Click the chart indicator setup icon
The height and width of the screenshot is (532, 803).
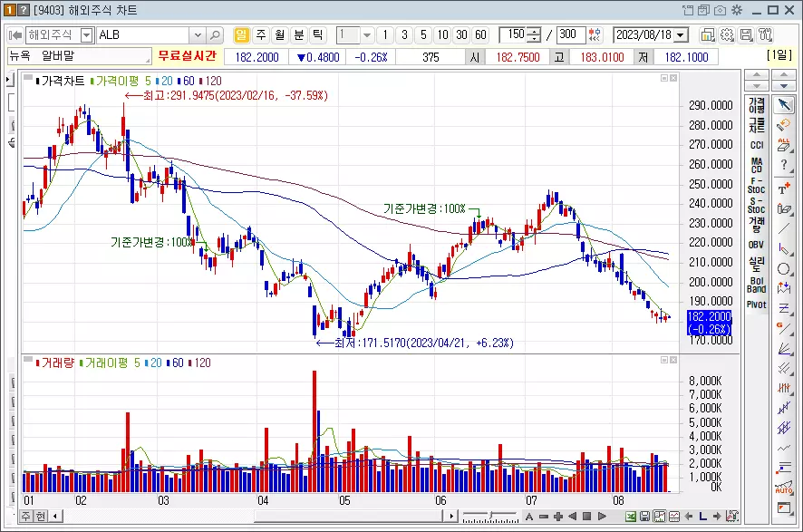tap(707, 35)
